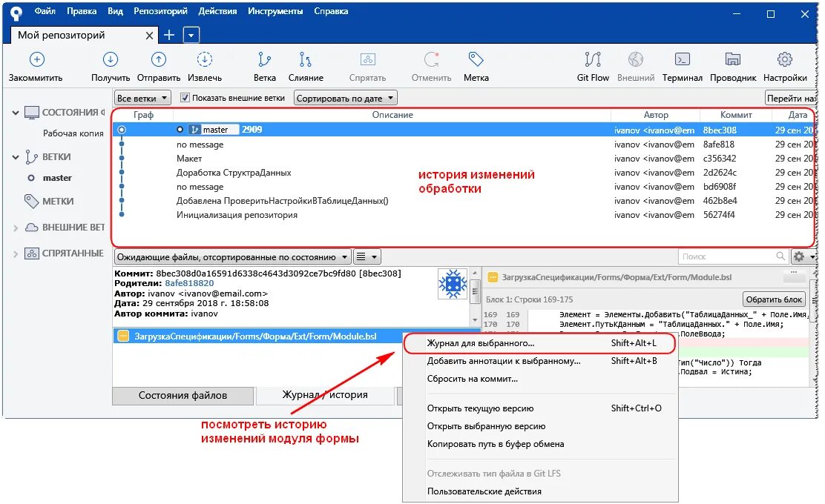This screenshot has height=504, width=825.
Task: Click the Спрятать stash icon
Action: pos(367,59)
